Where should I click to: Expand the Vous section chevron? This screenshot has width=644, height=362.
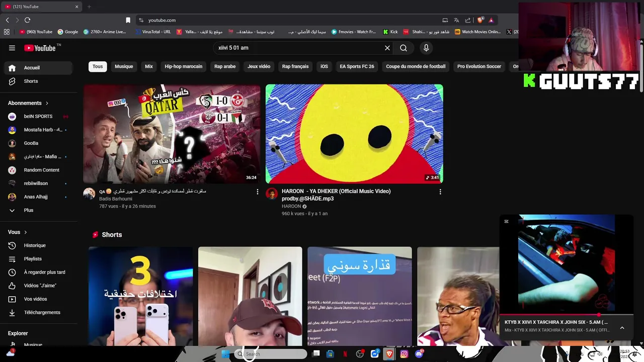(26, 232)
